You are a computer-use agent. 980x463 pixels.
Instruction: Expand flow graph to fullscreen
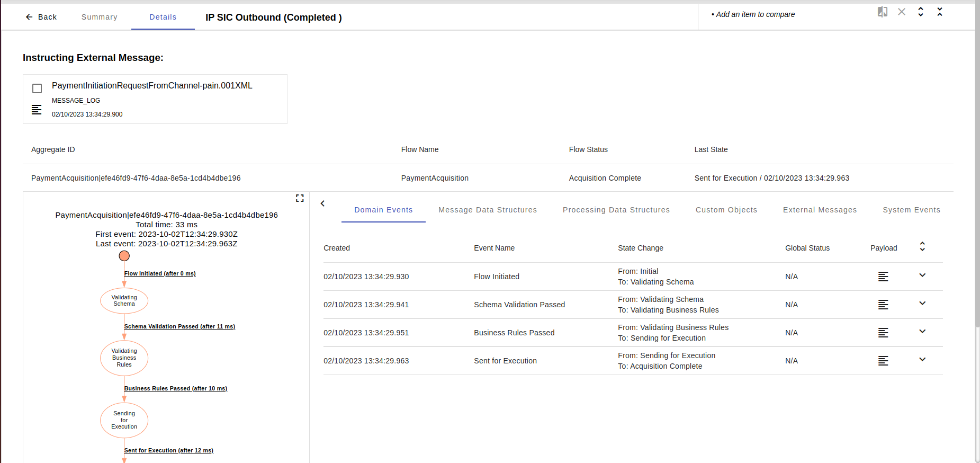[300, 198]
